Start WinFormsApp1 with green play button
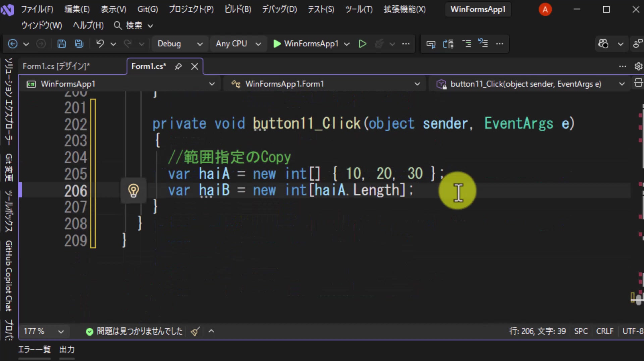The width and height of the screenshot is (644, 361). point(306,44)
